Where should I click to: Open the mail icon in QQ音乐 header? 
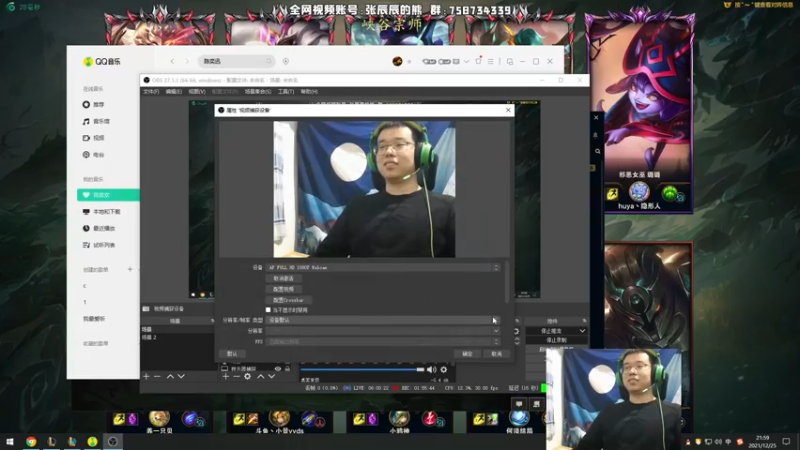[x=456, y=61]
